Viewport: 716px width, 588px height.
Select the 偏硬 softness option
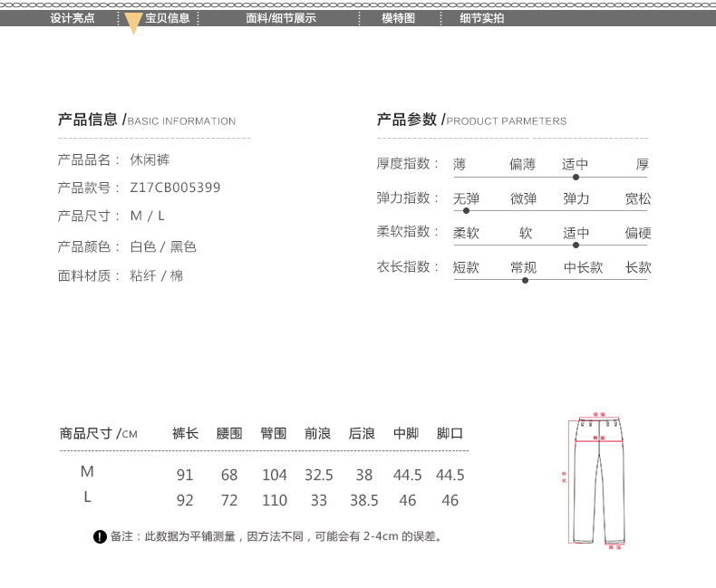pyautogui.click(x=638, y=233)
